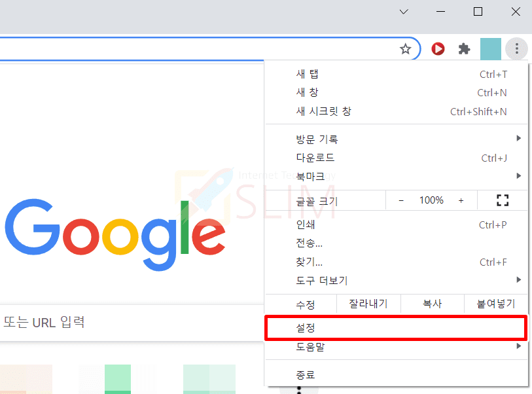Click the Google logo
Viewport: 532px width, 394px height.
115,234
